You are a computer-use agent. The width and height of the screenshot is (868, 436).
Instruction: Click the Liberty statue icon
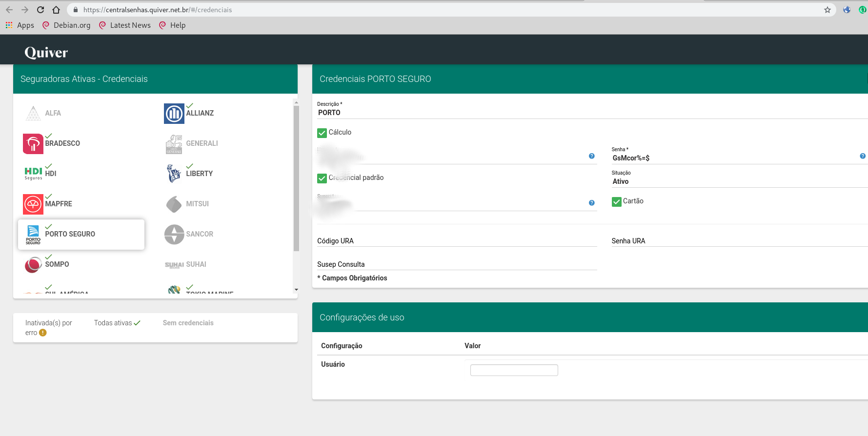coord(174,174)
